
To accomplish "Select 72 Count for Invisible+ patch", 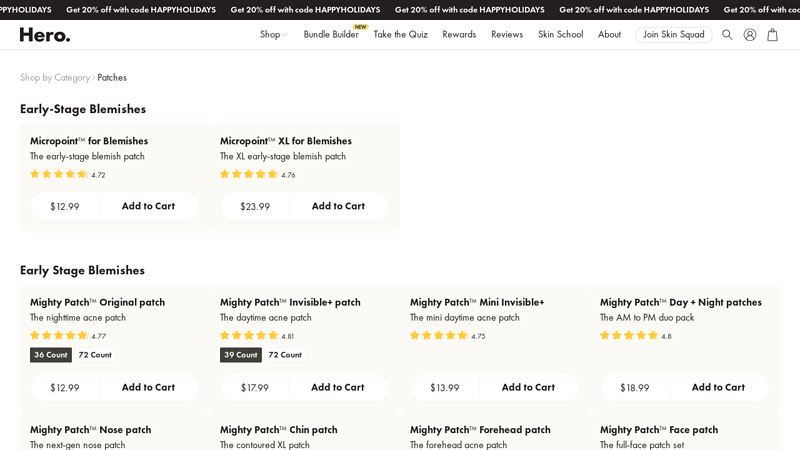I will click(285, 355).
